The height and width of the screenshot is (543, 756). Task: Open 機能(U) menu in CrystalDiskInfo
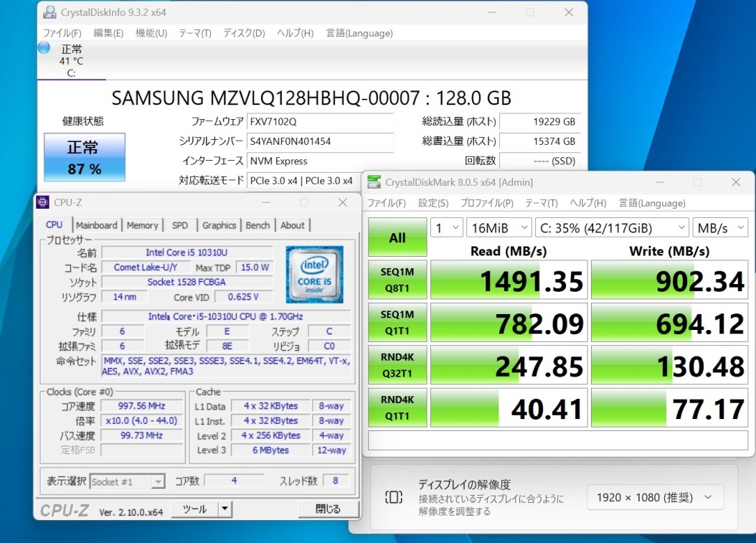[151, 33]
